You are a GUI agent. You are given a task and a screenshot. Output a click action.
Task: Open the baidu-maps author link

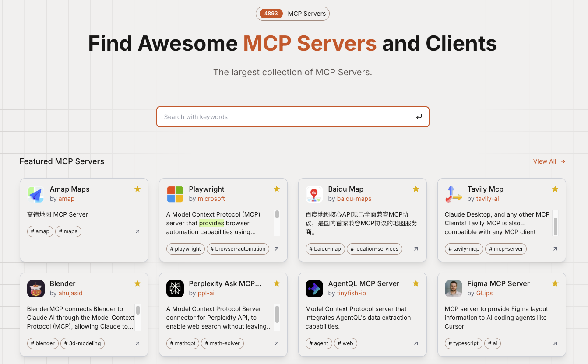tap(354, 199)
